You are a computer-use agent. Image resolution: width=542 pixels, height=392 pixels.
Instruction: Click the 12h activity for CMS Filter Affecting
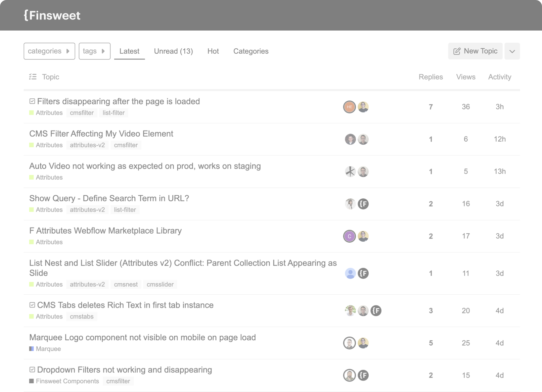click(x=500, y=139)
